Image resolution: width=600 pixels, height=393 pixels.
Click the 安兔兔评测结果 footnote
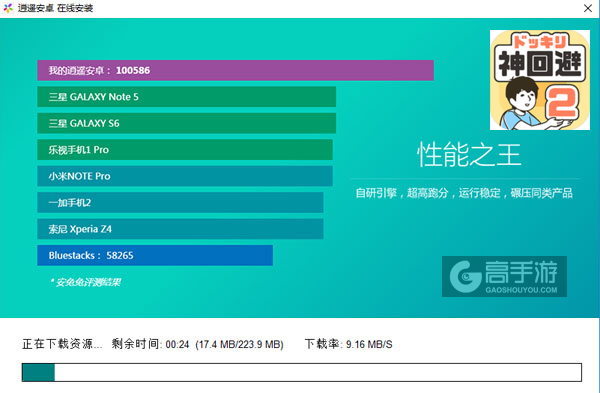[x=85, y=282]
